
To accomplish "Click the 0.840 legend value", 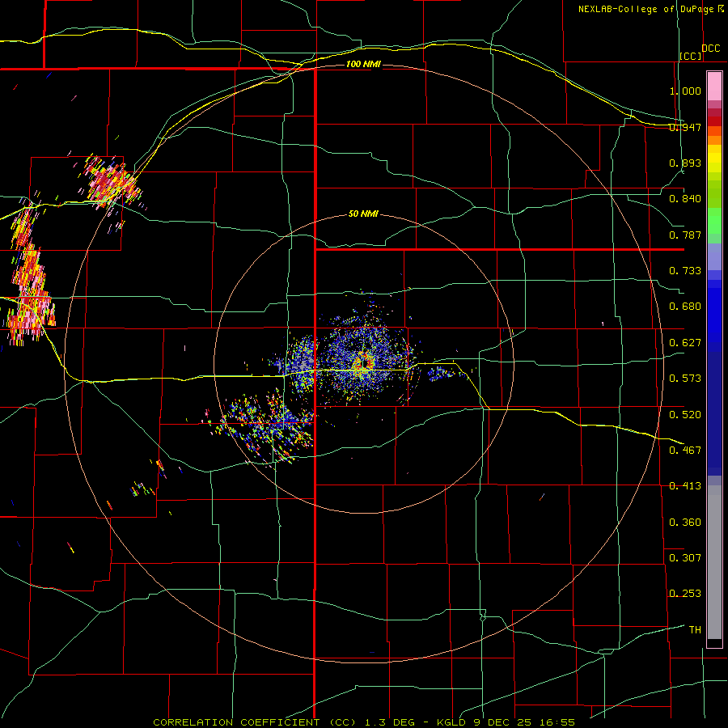I will [x=685, y=199].
